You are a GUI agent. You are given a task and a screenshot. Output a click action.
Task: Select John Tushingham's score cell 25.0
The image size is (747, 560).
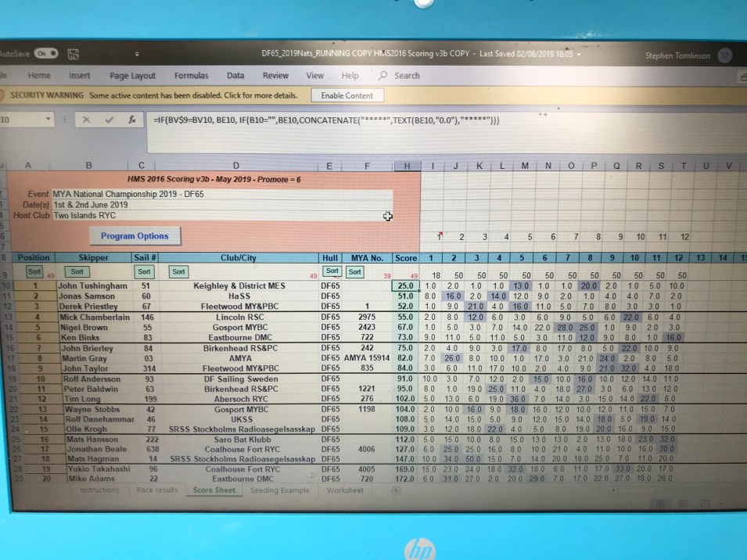point(406,286)
